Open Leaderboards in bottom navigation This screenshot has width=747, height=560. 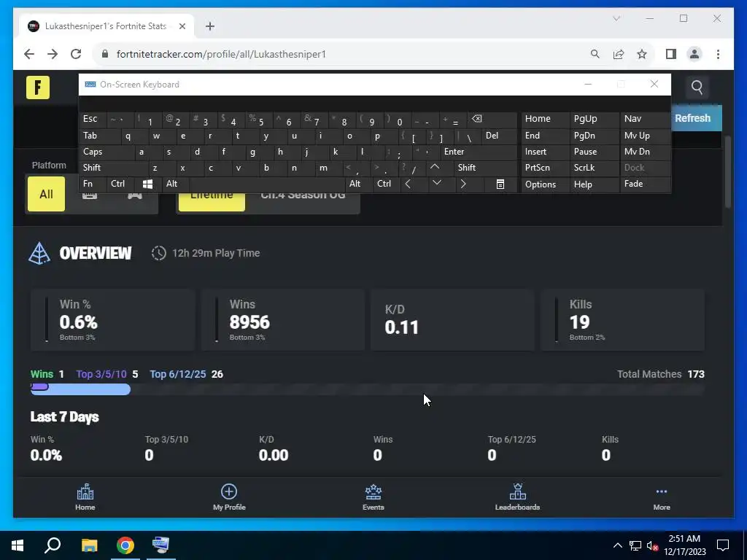517,497
